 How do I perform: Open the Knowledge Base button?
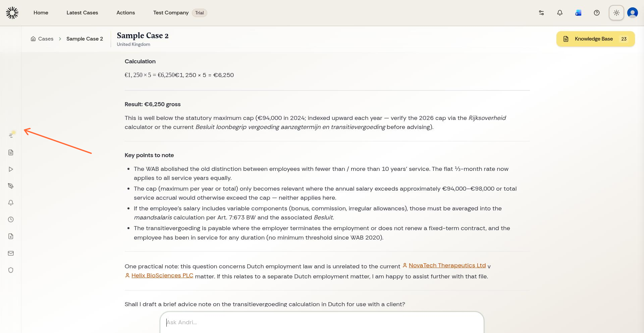(x=595, y=39)
